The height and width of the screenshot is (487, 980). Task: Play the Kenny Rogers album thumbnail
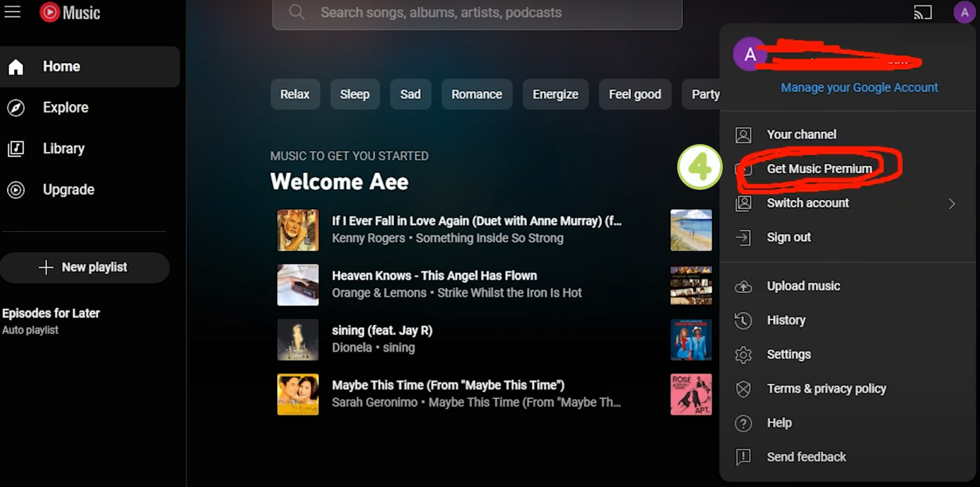[298, 230]
